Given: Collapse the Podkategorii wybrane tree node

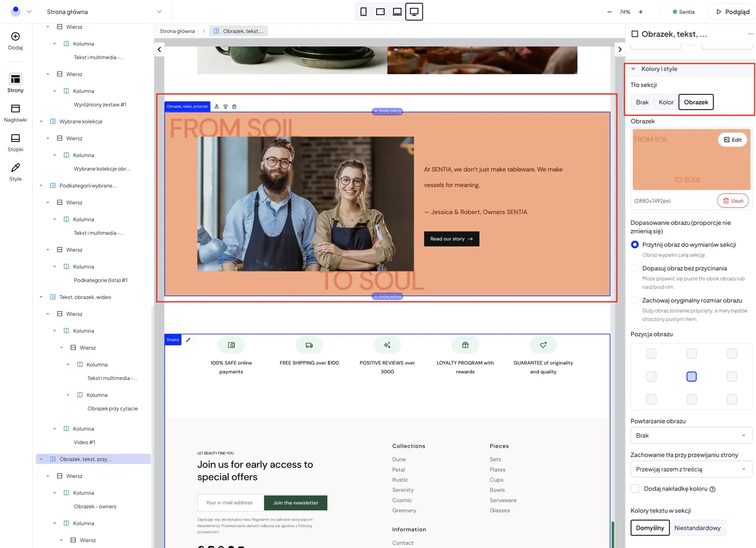Looking at the screenshot, I should tap(41, 186).
